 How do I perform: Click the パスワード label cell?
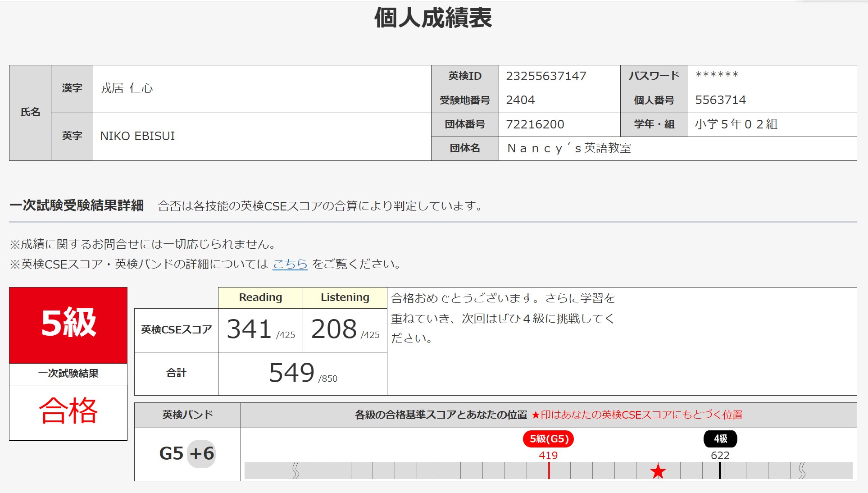(x=654, y=77)
